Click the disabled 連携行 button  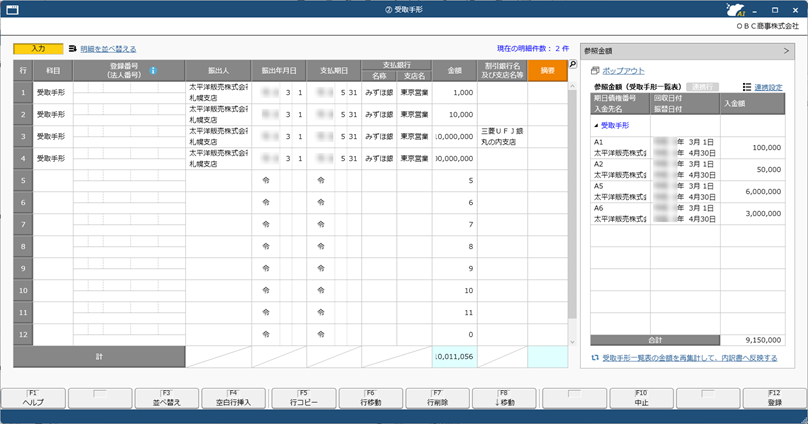702,87
